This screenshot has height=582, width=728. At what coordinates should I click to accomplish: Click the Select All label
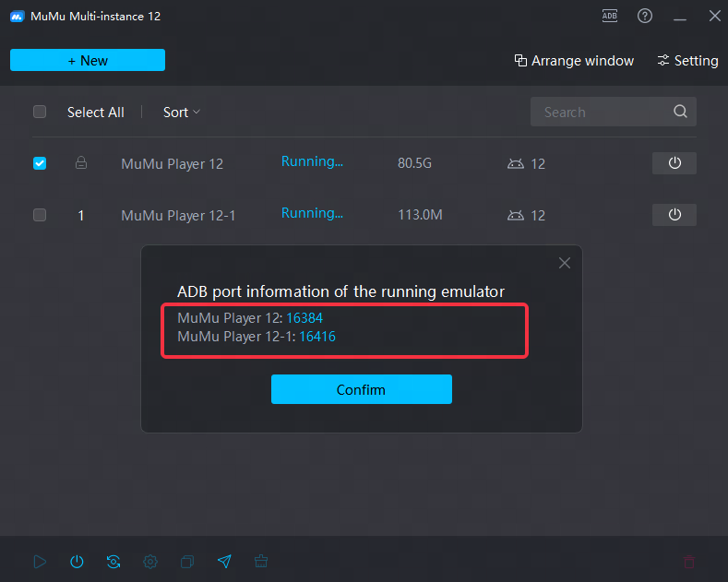click(96, 113)
